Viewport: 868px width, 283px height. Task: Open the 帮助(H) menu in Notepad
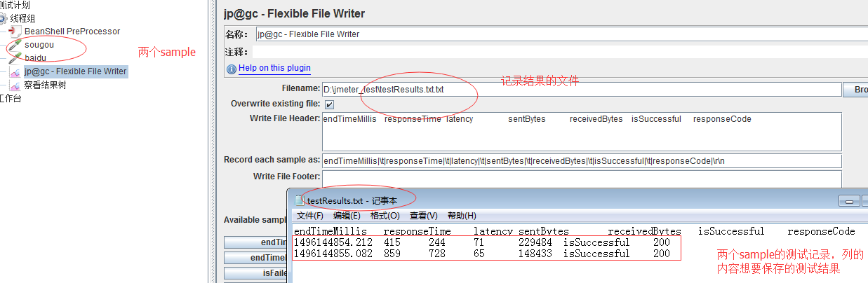pos(462,216)
